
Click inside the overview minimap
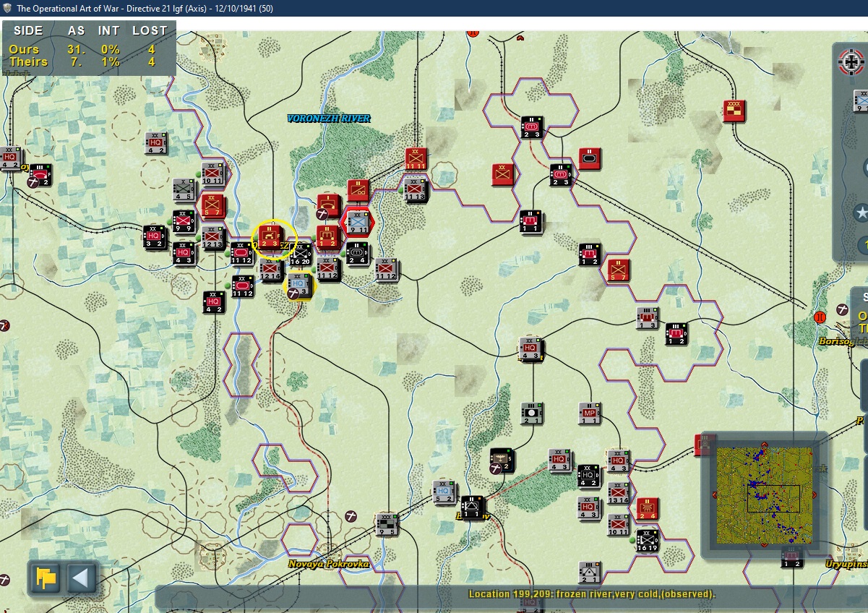click(x=764, y=495)
